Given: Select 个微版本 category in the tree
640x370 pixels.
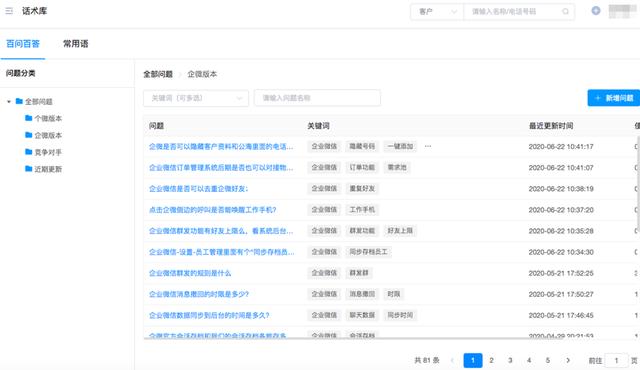Looking at the screenshot, I should pos(48,118).
